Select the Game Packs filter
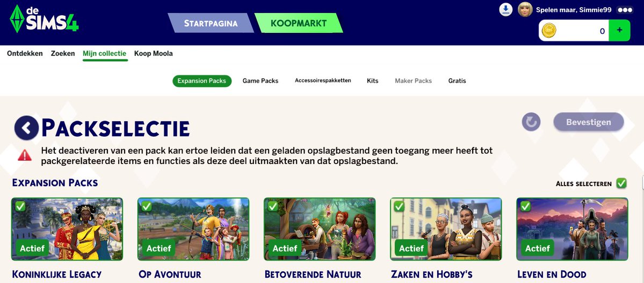This screenshot has height=283, width=644. 261,81
